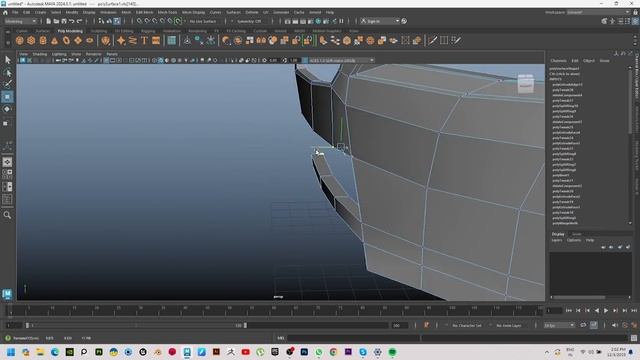640x360 pixels.
Task: Click the toolbox search magnifier icon
Action: click(7, 215)
